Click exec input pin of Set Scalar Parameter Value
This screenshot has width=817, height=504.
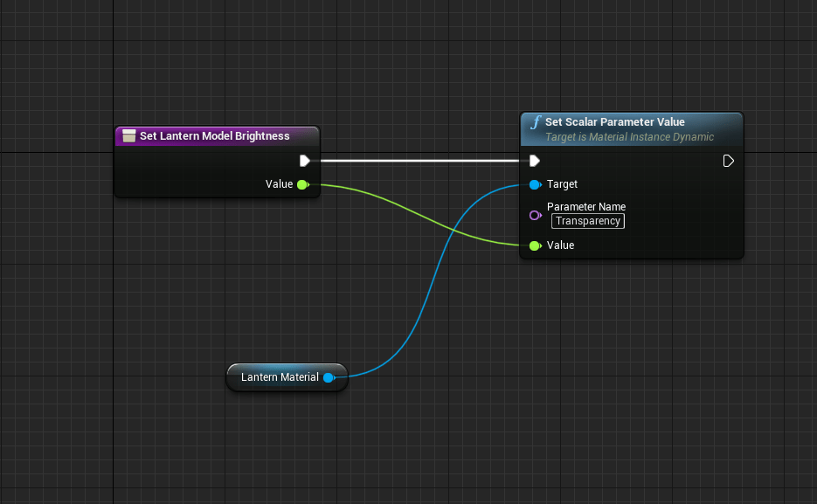click(535, 161)
